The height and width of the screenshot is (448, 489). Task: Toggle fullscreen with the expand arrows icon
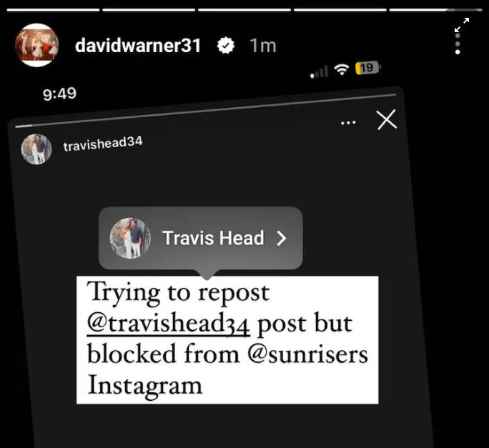[x=462, y=25]
